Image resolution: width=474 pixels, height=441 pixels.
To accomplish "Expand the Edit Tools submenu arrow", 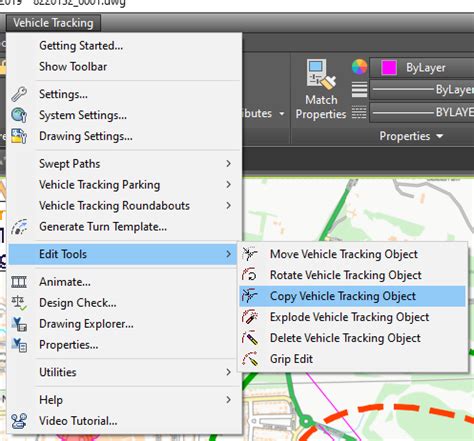I will pyautogui.click(x=229, y=254).
